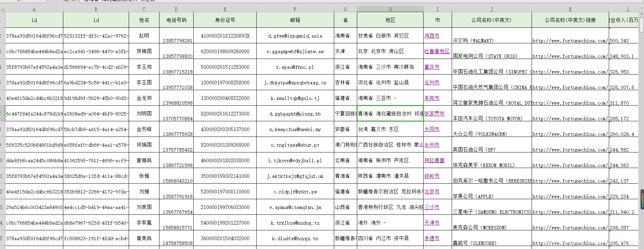This screenshot has width=644, height=249.
Task: Select province cell 云南省
Action: 345,160
